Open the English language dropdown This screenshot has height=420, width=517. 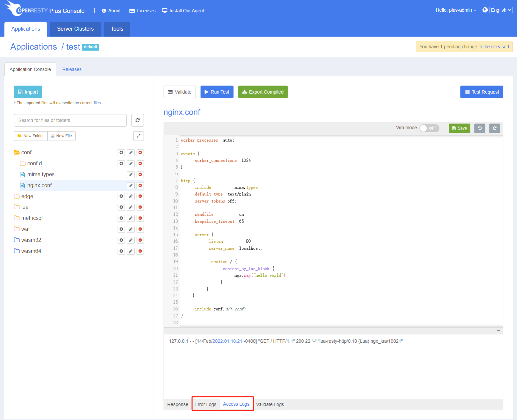coord(501,10)
